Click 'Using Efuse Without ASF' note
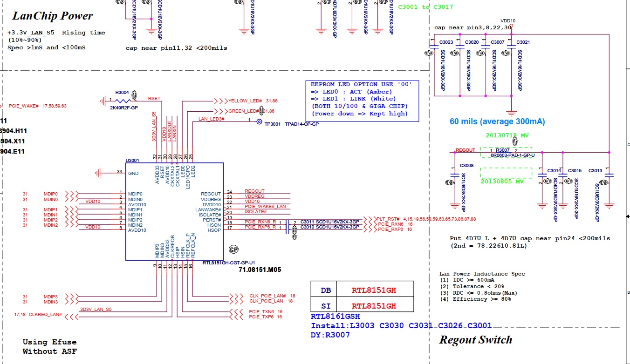Viewport: 630px width, 364px height. tap(49, 347)
